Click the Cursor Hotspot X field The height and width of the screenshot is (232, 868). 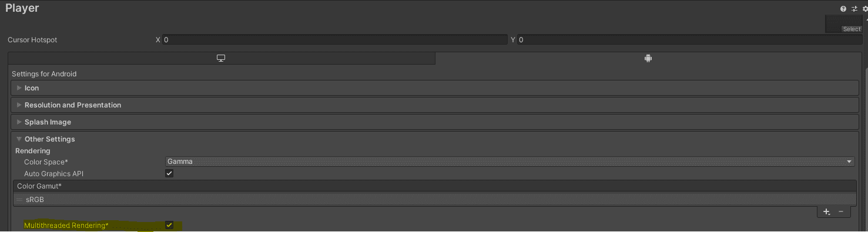click(334, 40)
